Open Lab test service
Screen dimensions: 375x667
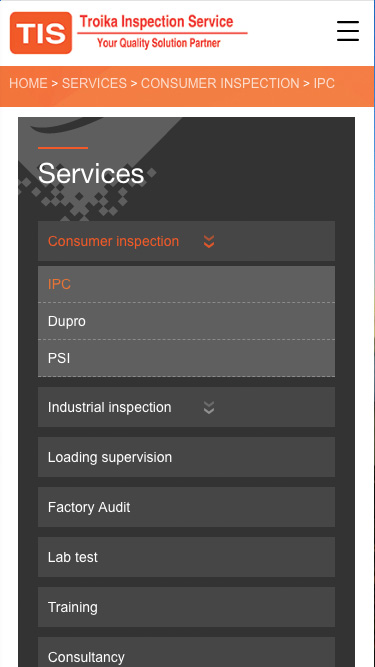click(x=186, y=557)
